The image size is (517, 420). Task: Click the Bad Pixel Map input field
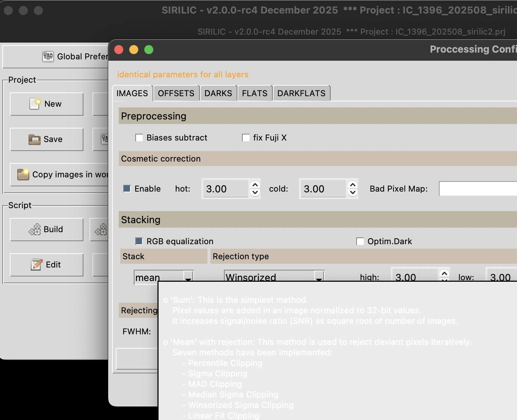(478, 189)
